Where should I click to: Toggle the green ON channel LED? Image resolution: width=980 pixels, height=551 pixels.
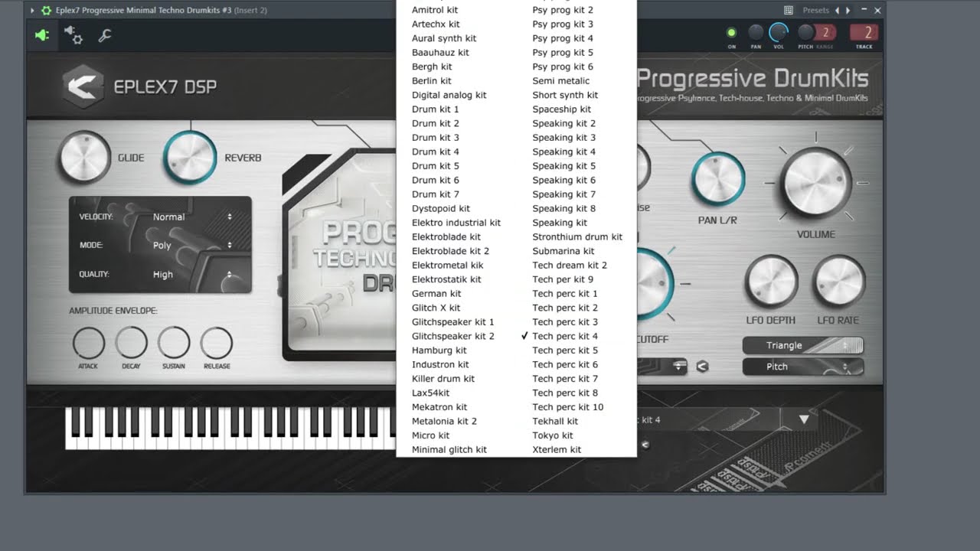pyautogui.click(x=731, y=33)
